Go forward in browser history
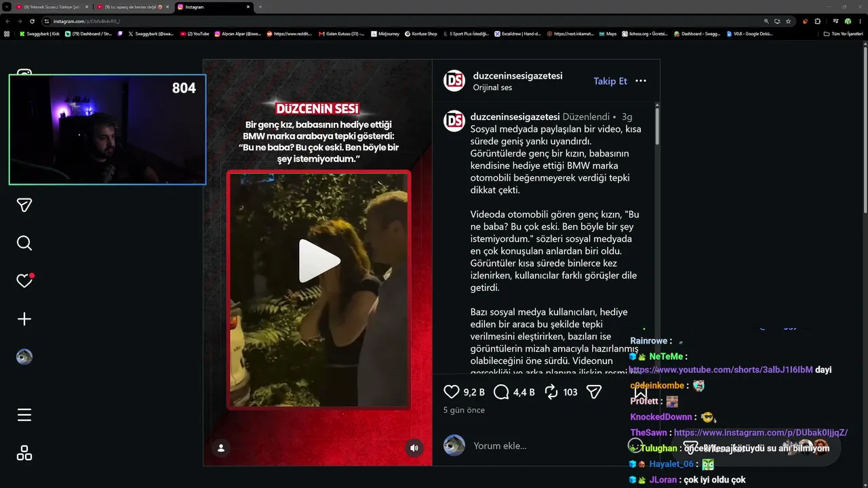 click(x=20, y=21)
